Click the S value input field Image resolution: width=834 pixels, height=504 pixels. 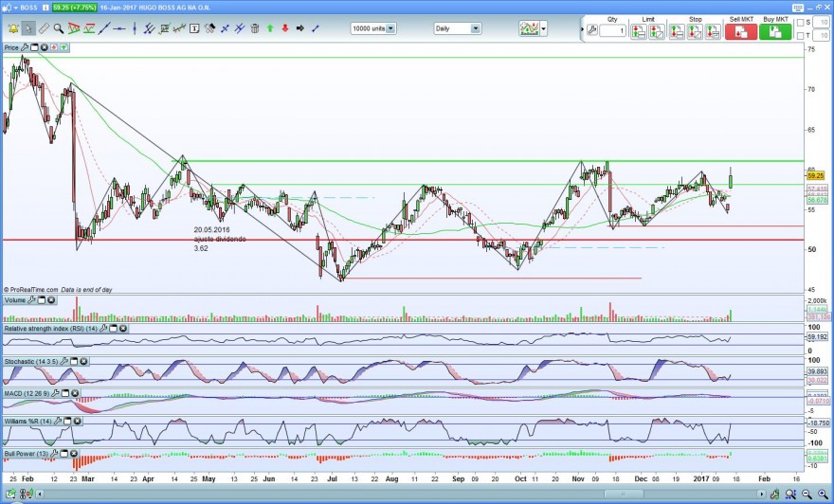[x=821, y=23]
